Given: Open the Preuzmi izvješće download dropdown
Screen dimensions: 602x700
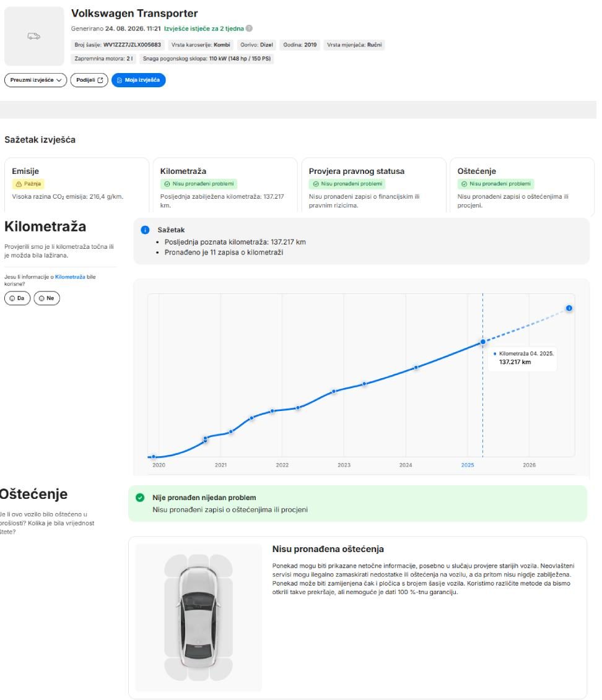Looking at the screenshot, I should tap(36, 80).
